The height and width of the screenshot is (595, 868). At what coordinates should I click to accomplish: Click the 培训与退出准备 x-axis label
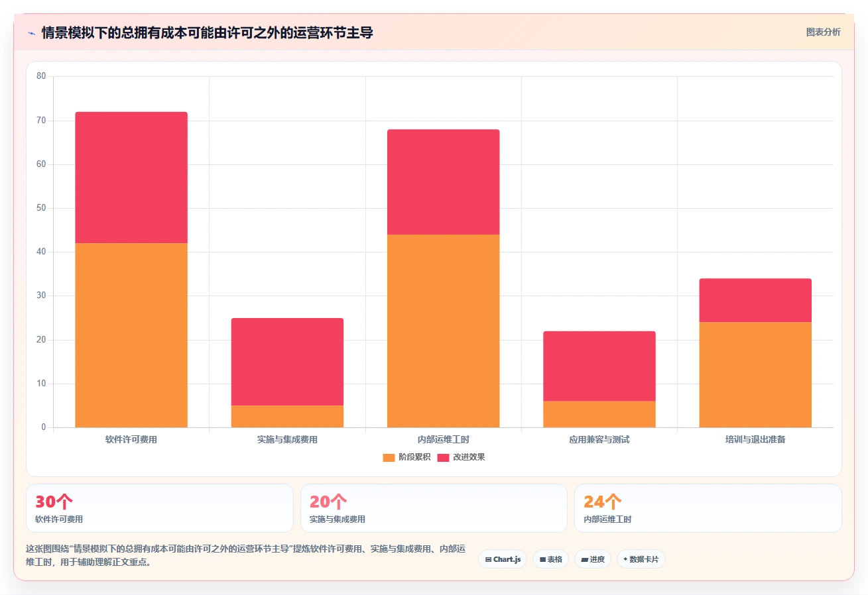click(755, 439)
